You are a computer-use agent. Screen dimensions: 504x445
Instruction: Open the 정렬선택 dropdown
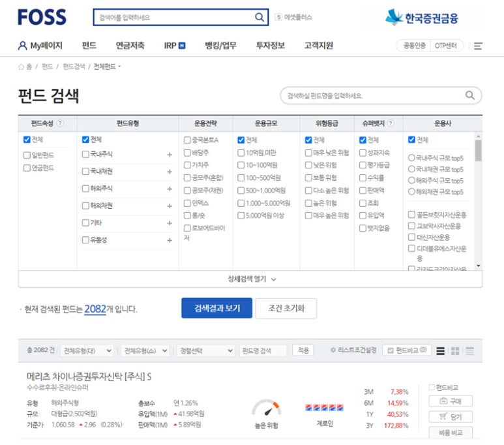(x=206, y=350)
